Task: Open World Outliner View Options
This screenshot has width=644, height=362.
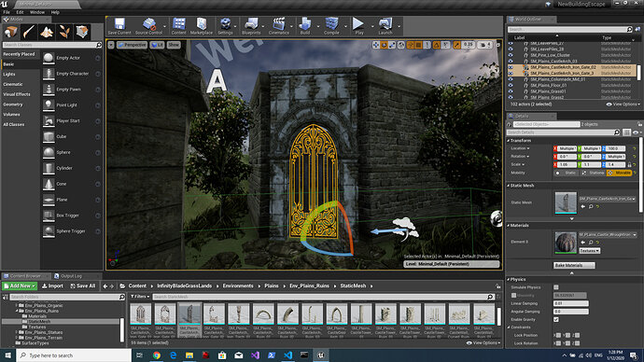Action: tap(623, 104)
